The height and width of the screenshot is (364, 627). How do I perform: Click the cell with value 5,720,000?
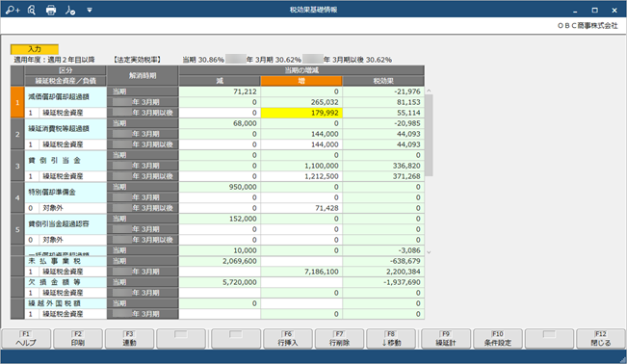220,282
